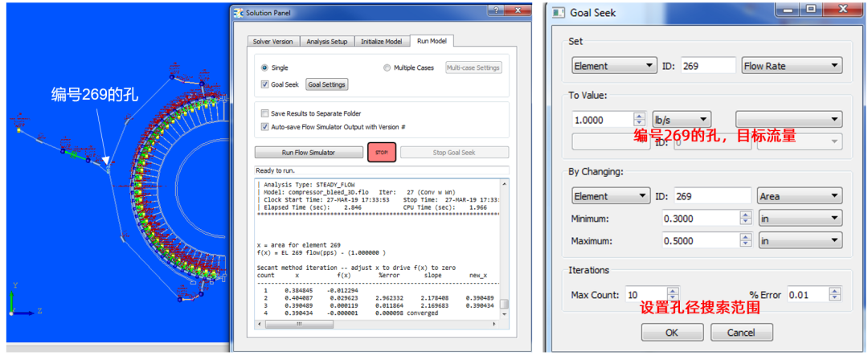The height and width of the screenshot is (356, 868).
Task: Open the empty dropdown beside lb/s
Action: tap(789, 120)
